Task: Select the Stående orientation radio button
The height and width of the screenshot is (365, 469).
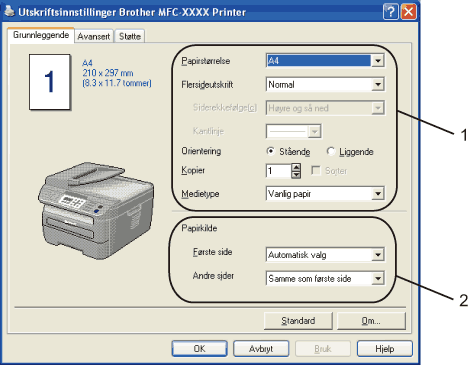Action: [x=271, y=151]
